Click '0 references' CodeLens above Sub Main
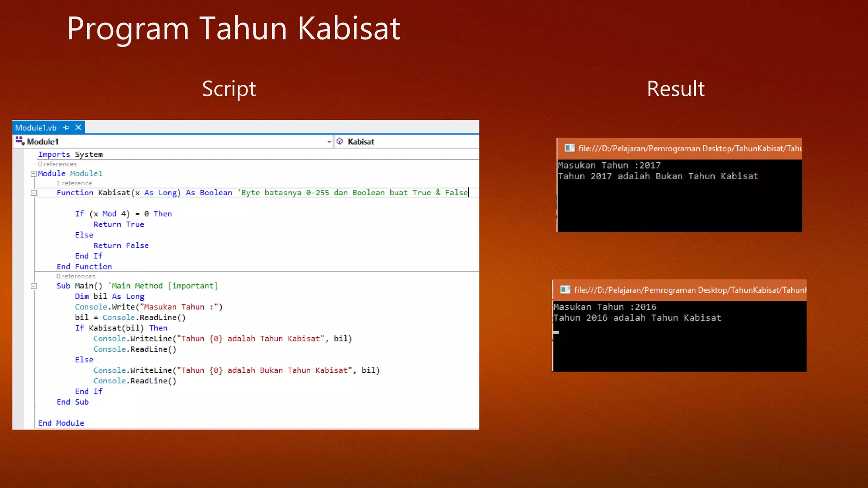Viewport: 868px width, 488px height. [x=76, y=276]
